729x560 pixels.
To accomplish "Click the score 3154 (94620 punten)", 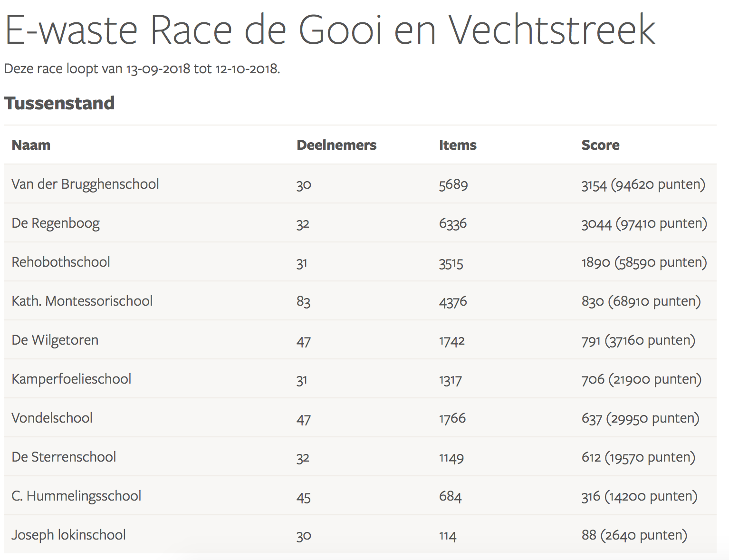I will pos(643,184).
